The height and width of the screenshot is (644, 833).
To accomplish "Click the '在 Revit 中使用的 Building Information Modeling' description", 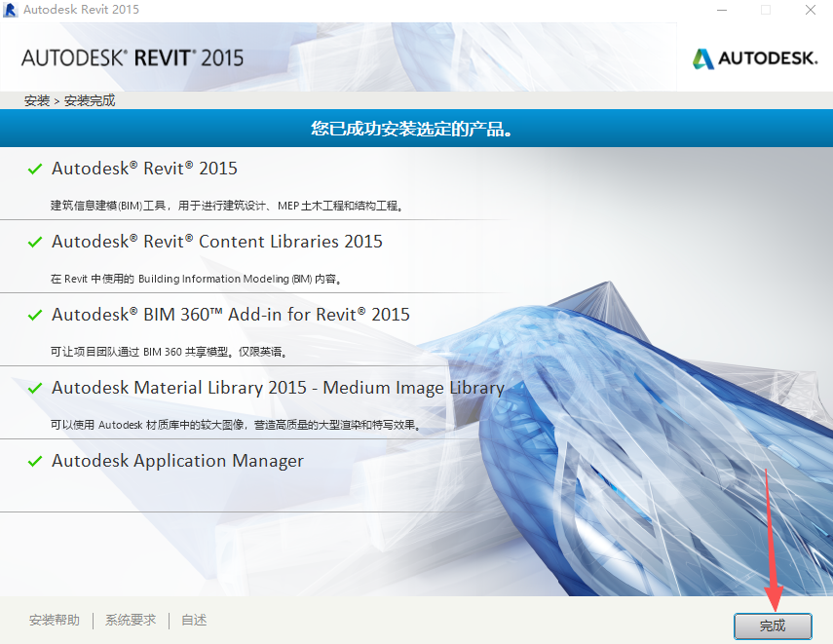I will (x=196, y=279).
